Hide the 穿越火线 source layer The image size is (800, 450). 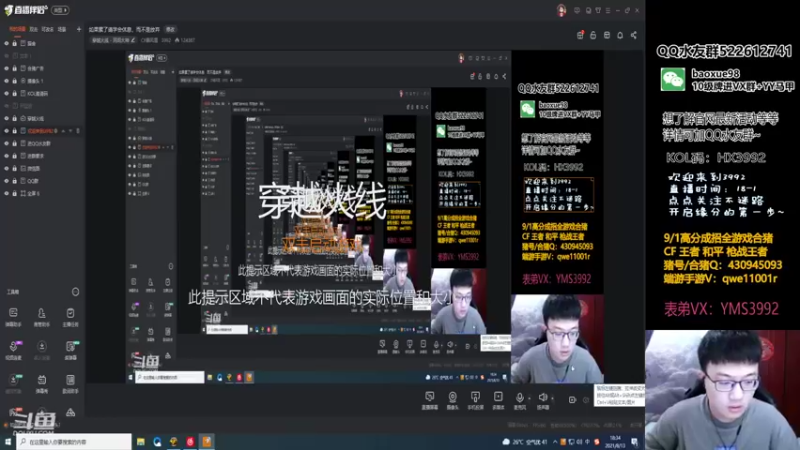[7, 118]
